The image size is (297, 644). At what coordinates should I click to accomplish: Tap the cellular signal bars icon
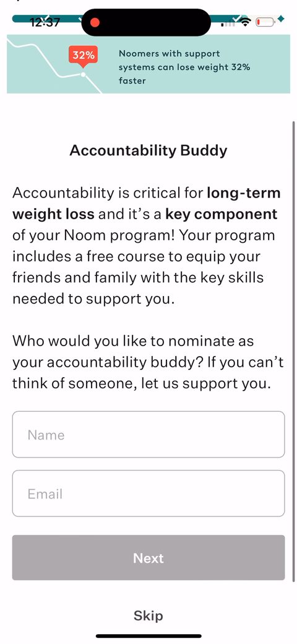coord(228,24)
